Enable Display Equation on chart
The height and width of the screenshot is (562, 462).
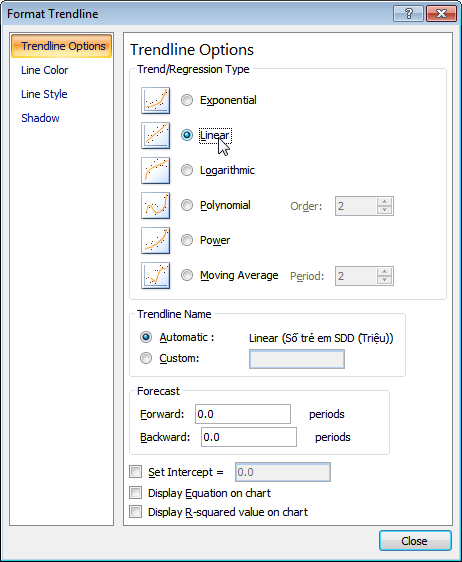point(135,492)
